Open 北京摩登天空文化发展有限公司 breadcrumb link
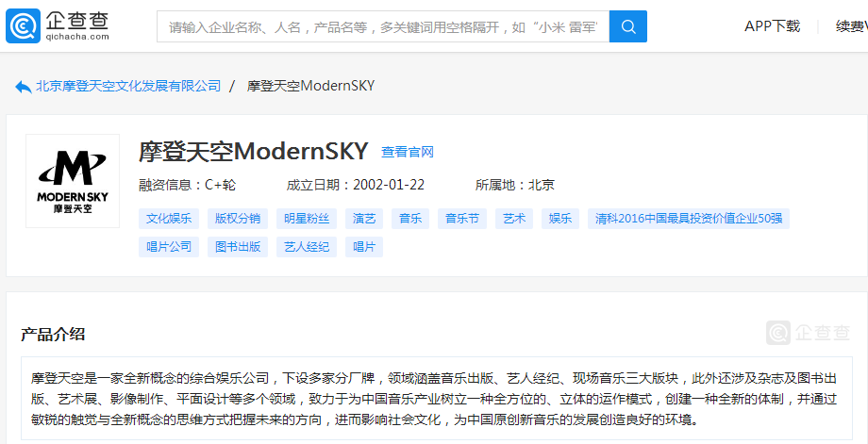Screen dimensions: 868x444 point(128,87)
